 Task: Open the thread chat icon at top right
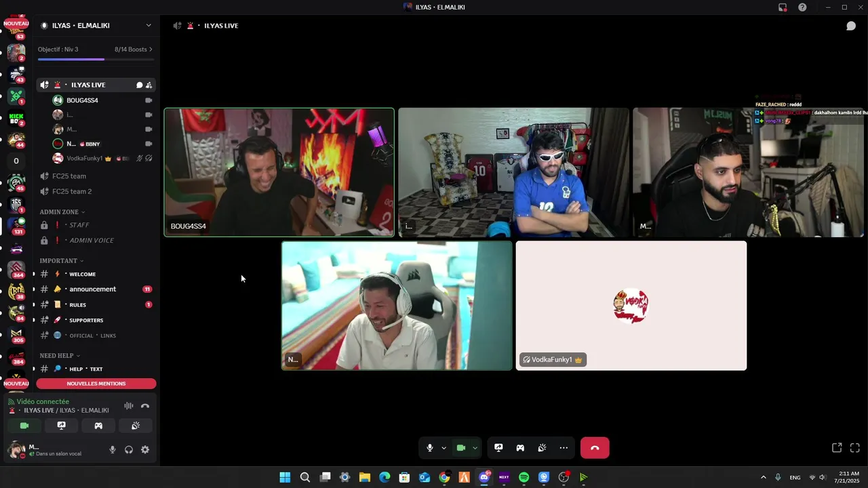[x=850, y=26]
